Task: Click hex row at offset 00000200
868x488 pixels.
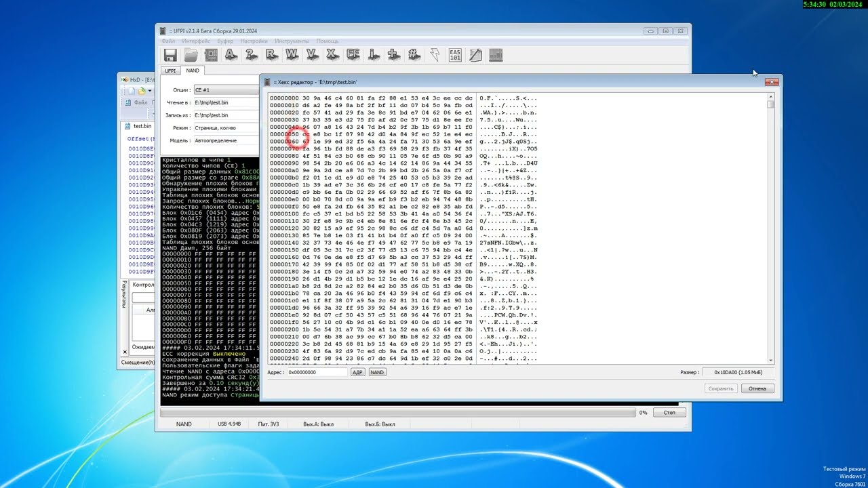Action: pyautogui.click(x=403, y=329)
